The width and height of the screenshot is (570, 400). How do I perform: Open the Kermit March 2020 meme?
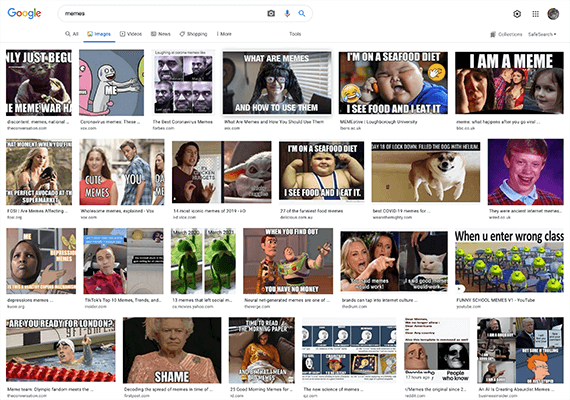tap(203, 261)
